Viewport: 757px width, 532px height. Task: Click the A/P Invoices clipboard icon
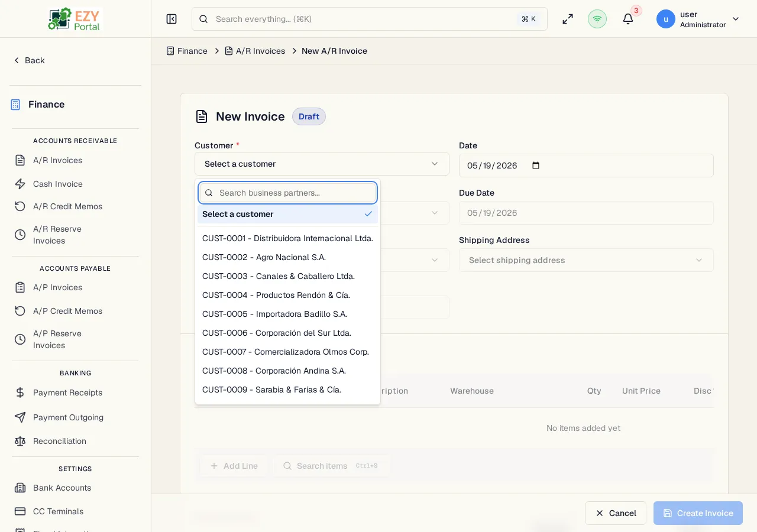click(x=20, y=287)
